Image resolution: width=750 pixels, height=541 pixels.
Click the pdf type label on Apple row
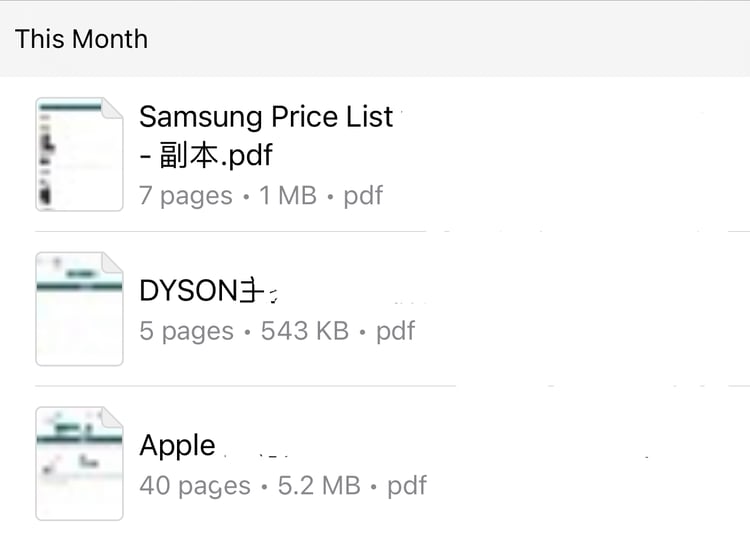coord(407,486)
